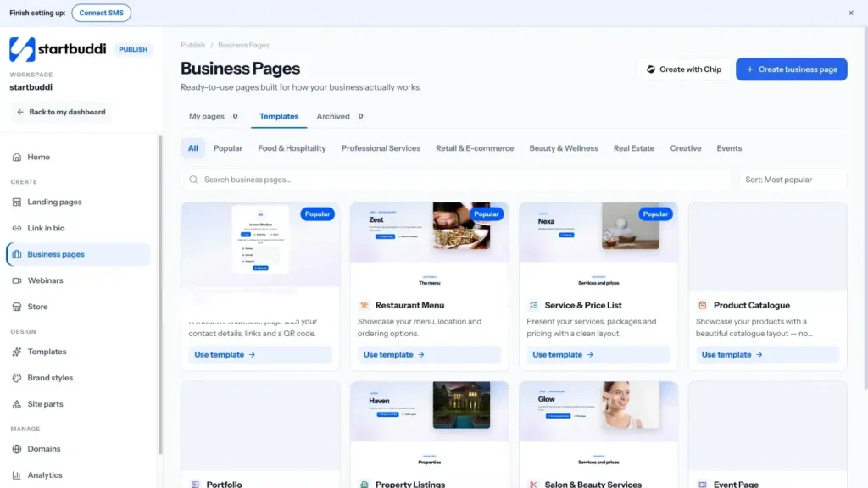Viewport: 868px width, 488px height.
Task: Click the back arrow icon near dashboard
Action: (x=20, y=112)
